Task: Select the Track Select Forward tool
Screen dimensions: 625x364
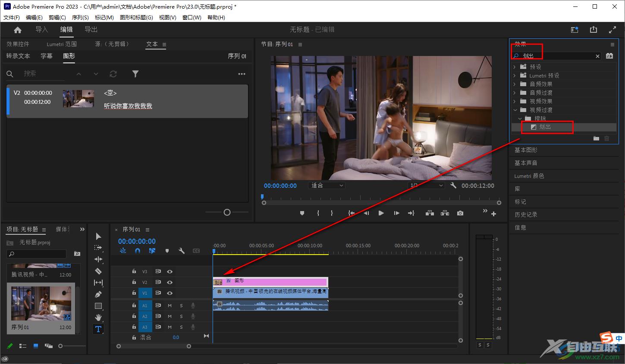Action: [98, 248]
